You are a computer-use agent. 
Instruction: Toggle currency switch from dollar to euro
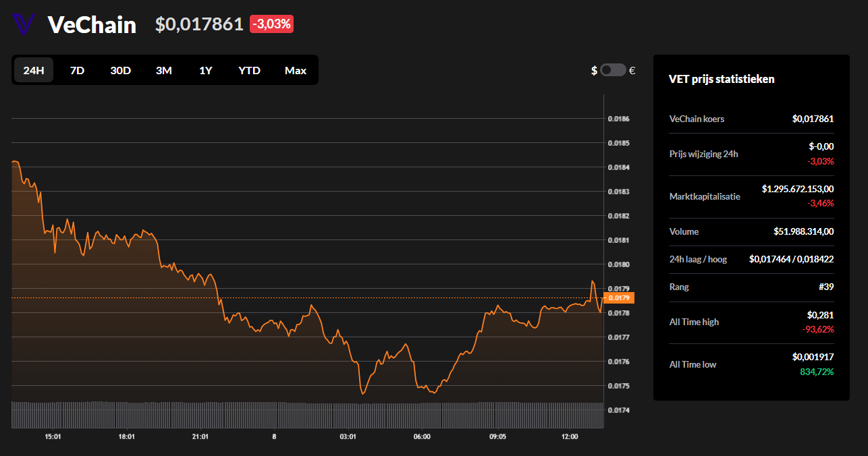[x=613, y=70]
